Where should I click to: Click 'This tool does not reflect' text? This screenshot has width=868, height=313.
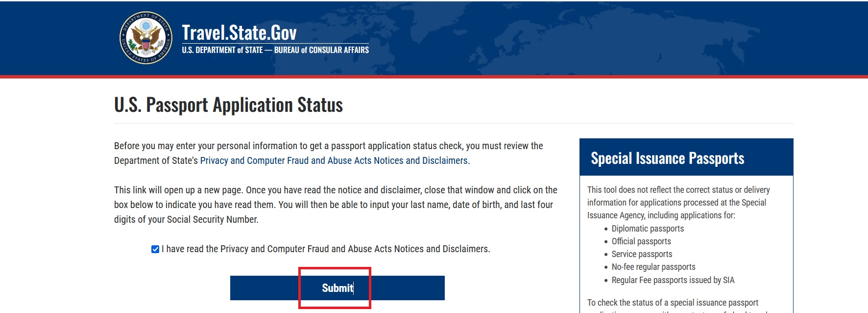[678, 203]
